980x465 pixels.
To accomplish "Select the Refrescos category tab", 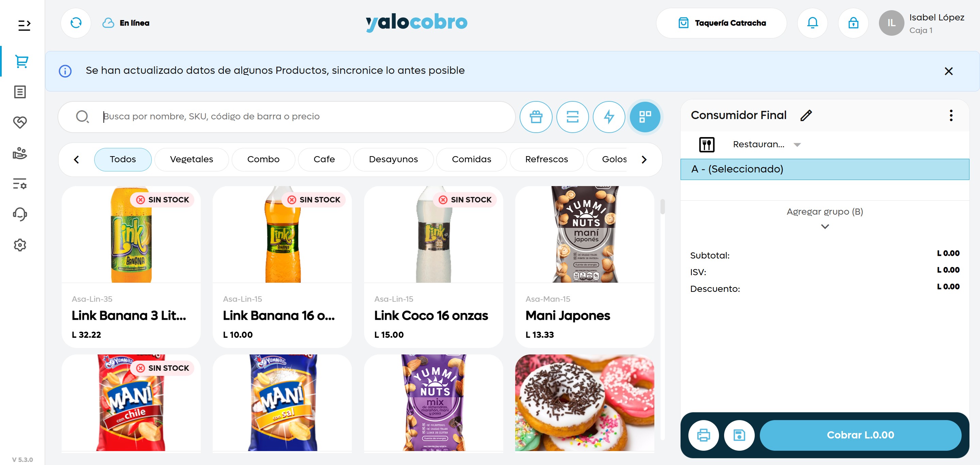I will [546, 159].
